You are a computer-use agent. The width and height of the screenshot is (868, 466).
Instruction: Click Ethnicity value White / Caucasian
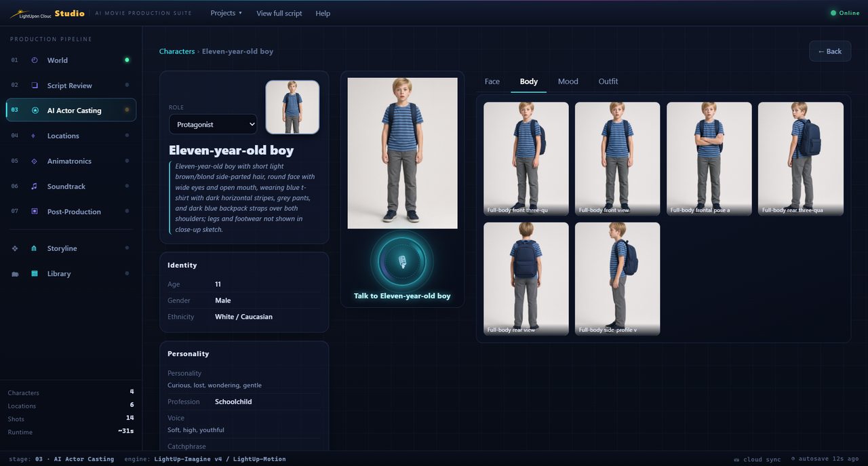point(243,317)
